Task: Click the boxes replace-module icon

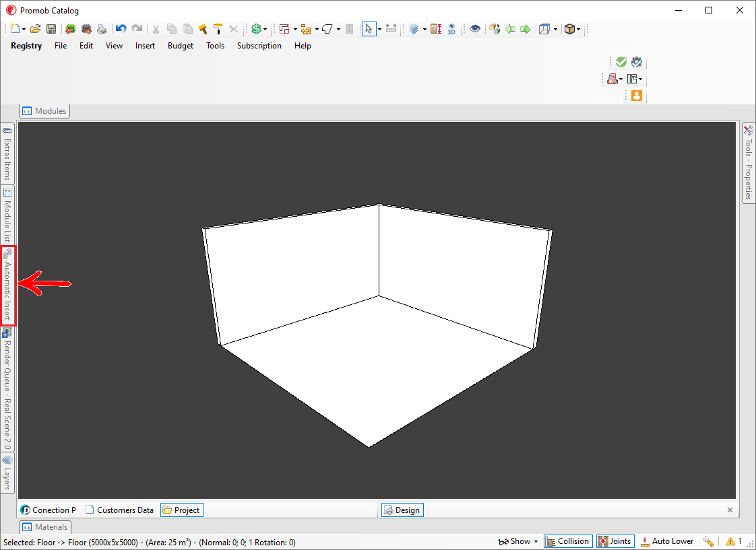Action: tap(494, 29)
